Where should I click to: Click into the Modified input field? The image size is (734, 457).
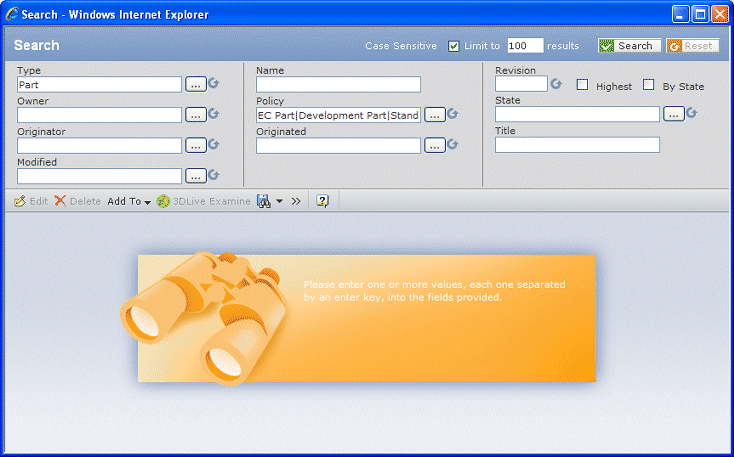tap(99, 176)
